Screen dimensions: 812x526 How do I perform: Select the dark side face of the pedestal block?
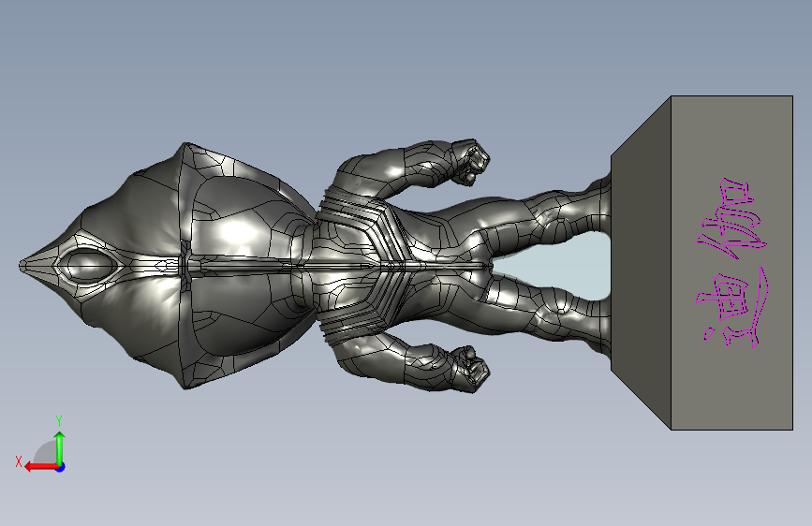642,263
